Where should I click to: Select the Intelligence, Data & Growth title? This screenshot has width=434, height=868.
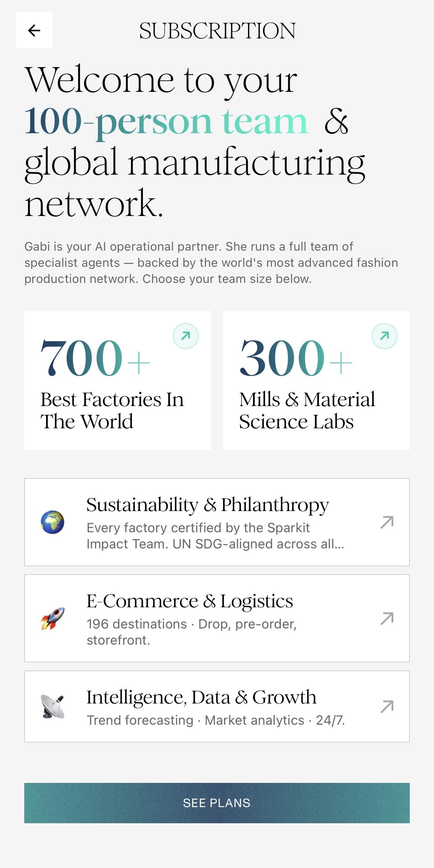tap(201, 697)
